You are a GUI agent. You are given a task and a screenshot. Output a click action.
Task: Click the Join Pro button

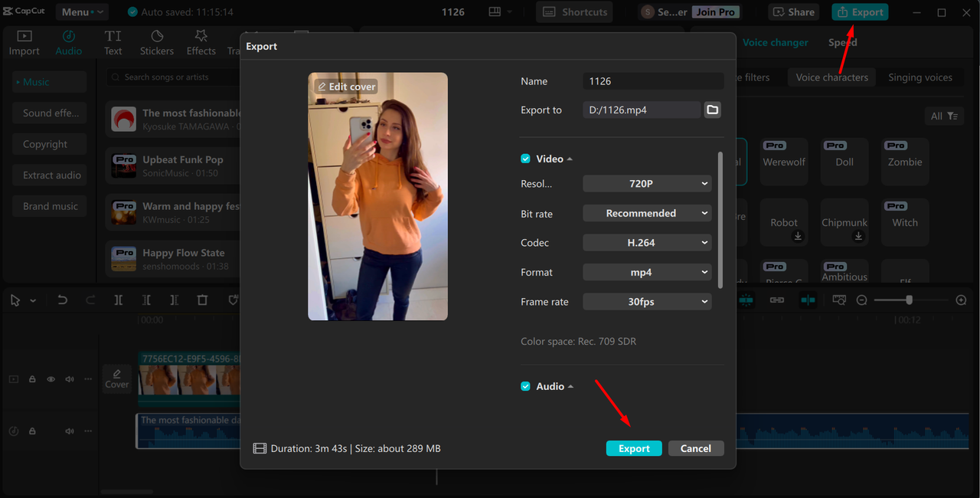pos(716,12)
